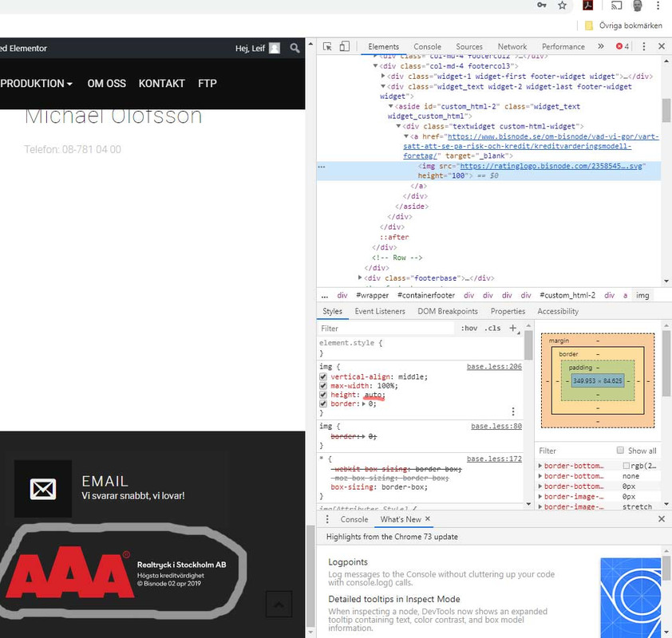Collapse the textwidget custom-html-widget div
672x638 pixels.
(398, 126)
